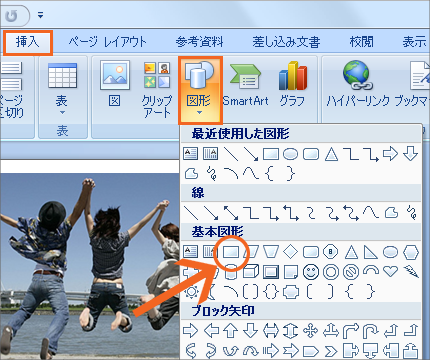Insert the quad arrow in ブロック矢印
The width and height of the screenshot is (430, 360).
tap(311, 331)
